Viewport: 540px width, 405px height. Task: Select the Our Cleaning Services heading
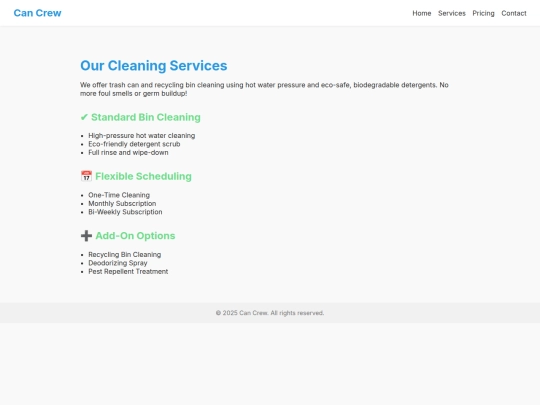154,65
